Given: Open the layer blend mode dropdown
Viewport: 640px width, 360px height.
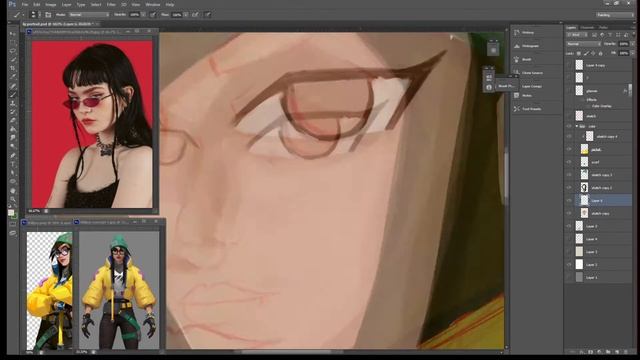Looking at the screenshot, I should pos(583,44).
